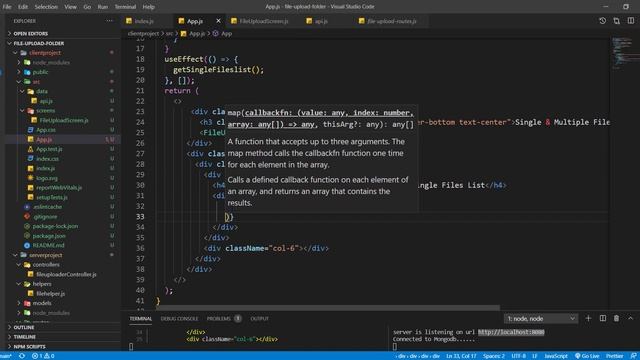Close the App.js editor tab
640x360 pixels.
(x=218, y=21)
